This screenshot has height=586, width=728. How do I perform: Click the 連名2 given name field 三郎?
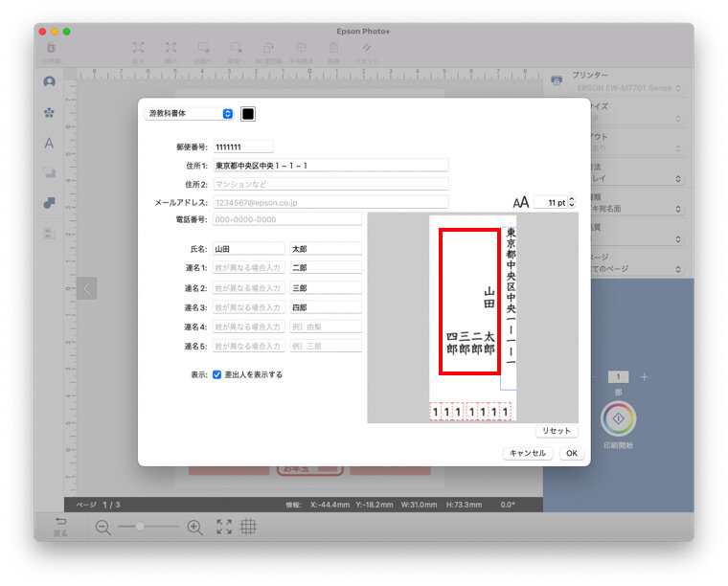pyautogui.click(x=326, y=288)
